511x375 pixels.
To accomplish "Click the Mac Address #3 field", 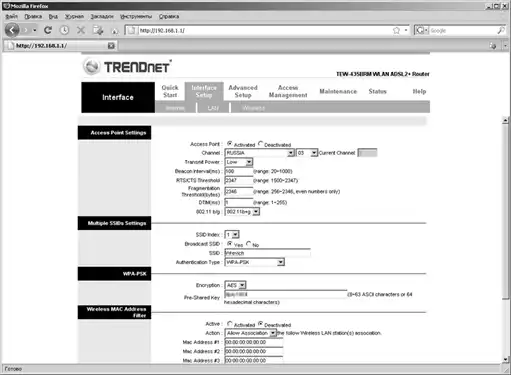I will pyautogui.click(x=254, y=361).
